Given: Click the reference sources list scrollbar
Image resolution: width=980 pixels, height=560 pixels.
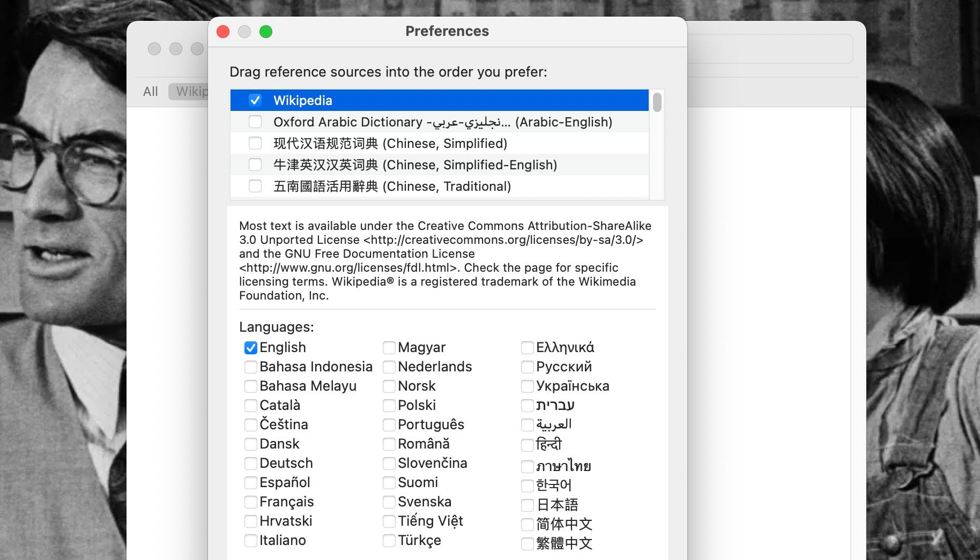Looking at the screenshot, I should (x=657, y=102).
